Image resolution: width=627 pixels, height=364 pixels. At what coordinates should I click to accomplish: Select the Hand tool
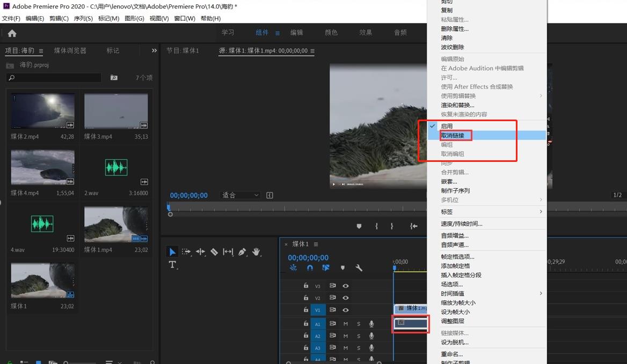256,252
